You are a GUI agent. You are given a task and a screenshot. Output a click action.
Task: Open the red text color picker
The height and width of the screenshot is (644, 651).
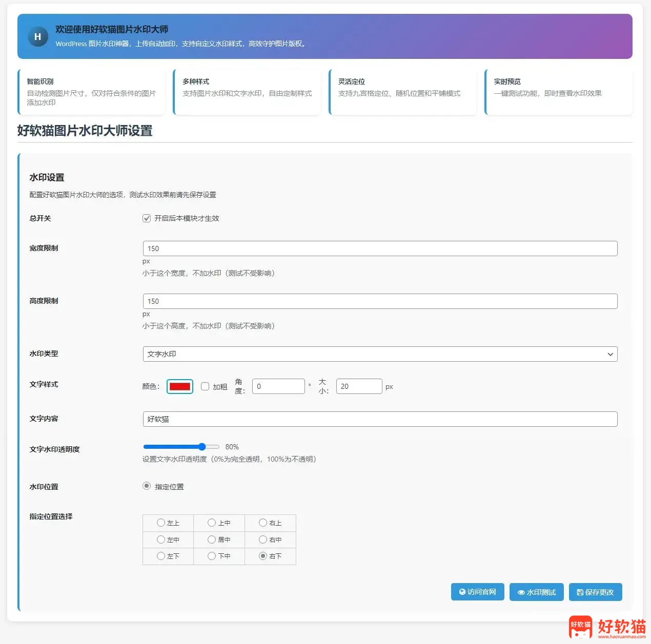pyautogui.click(x=180, y=386)
